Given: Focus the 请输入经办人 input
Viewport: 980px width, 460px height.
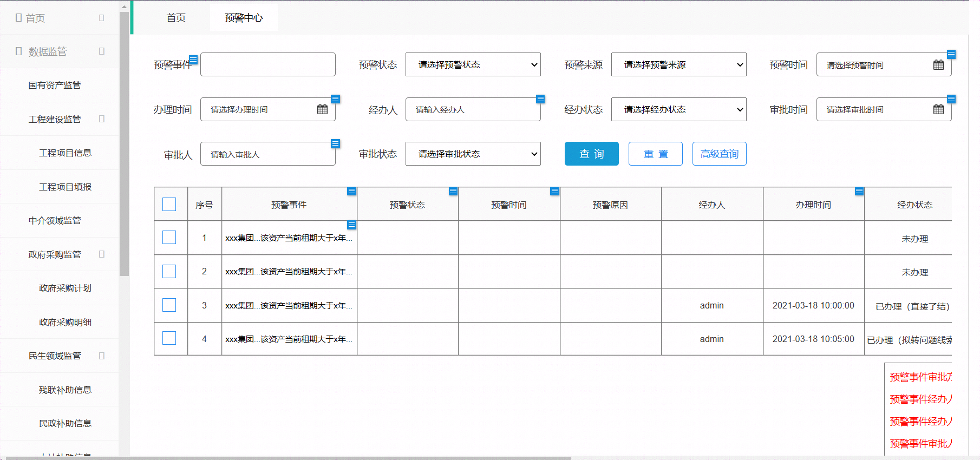Looking at the screenshot, I should (473, 109).
